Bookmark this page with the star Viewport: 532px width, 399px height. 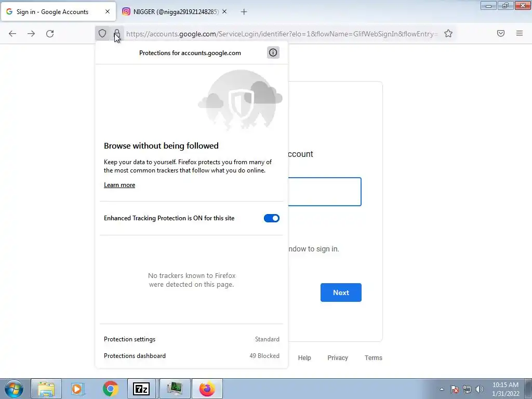pos(448,33)
